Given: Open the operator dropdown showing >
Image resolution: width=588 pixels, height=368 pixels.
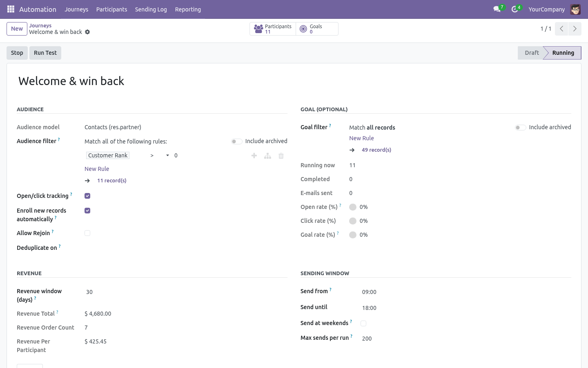Looking at the screenshot, I should click(160, 155).
